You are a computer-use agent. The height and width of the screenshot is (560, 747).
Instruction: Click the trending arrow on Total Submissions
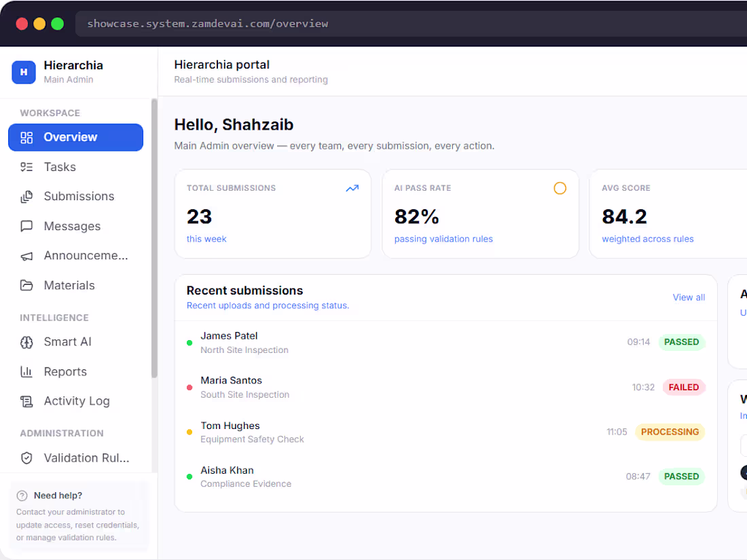[x=352, y=189]
